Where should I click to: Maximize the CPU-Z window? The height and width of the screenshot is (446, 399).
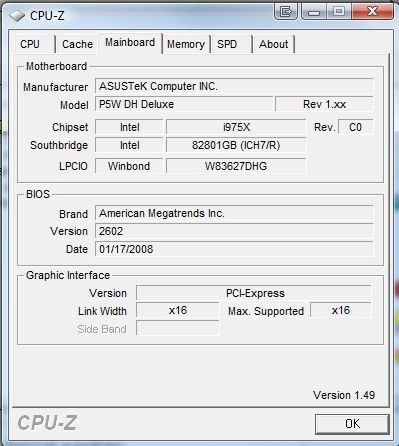point(339,12)
